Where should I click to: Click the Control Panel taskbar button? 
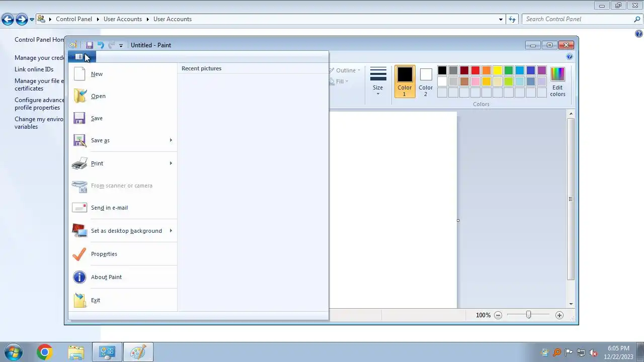[x=107, y=352]
